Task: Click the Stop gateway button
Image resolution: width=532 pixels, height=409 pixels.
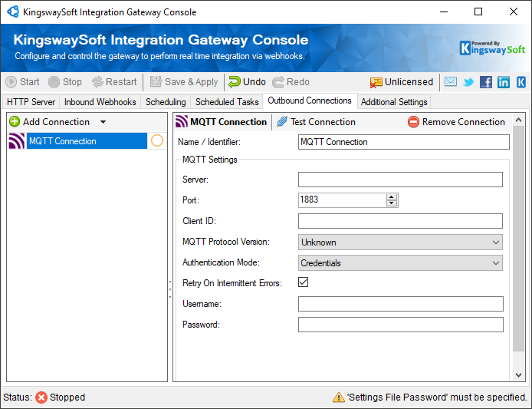Action: coord(65,82)
